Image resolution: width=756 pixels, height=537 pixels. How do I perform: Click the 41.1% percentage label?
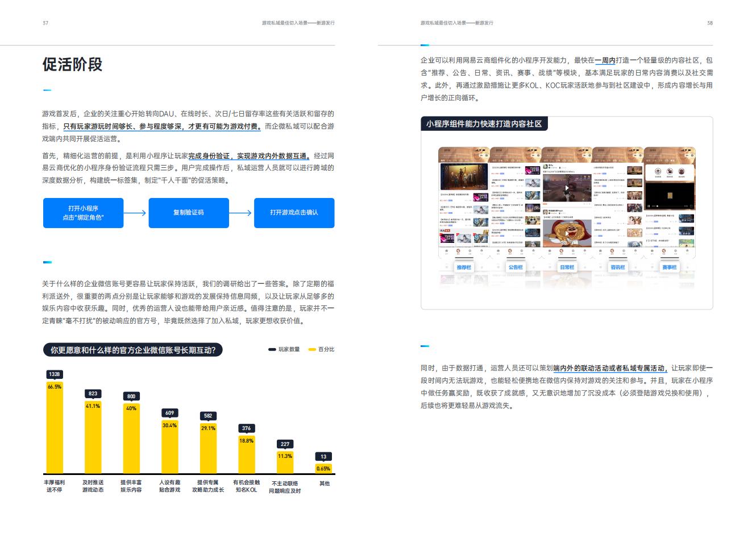pyautogui.click(x=93, y=406)
